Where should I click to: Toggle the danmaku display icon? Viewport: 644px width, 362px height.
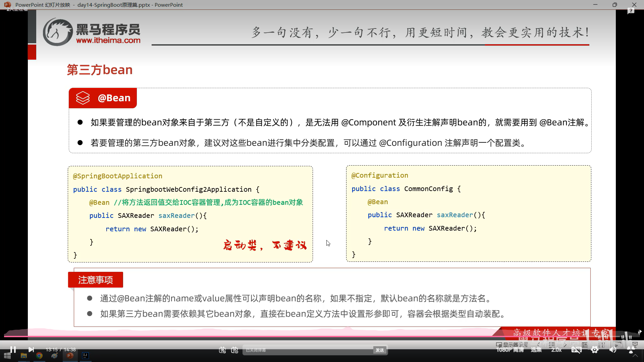[222, 350]
